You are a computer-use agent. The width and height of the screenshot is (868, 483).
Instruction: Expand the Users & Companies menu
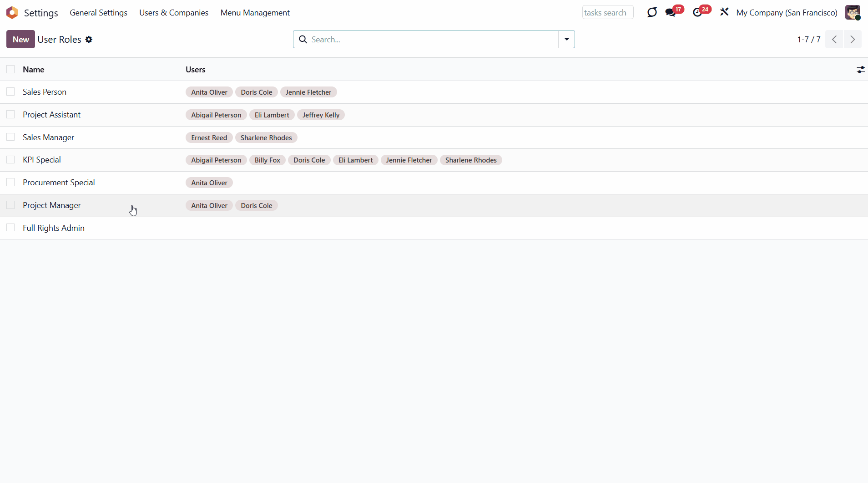(x=173, y=13)
